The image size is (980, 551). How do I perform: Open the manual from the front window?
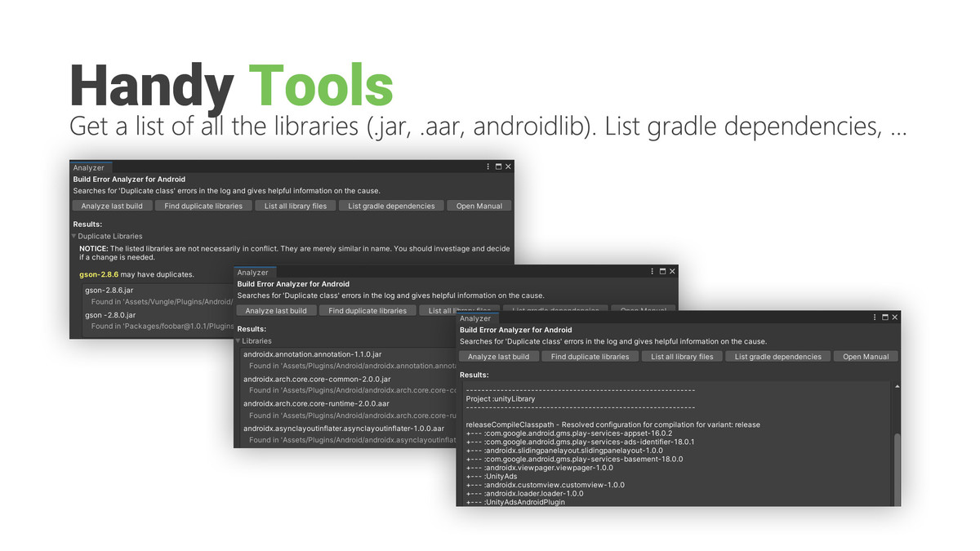click(x=866, y=356)
